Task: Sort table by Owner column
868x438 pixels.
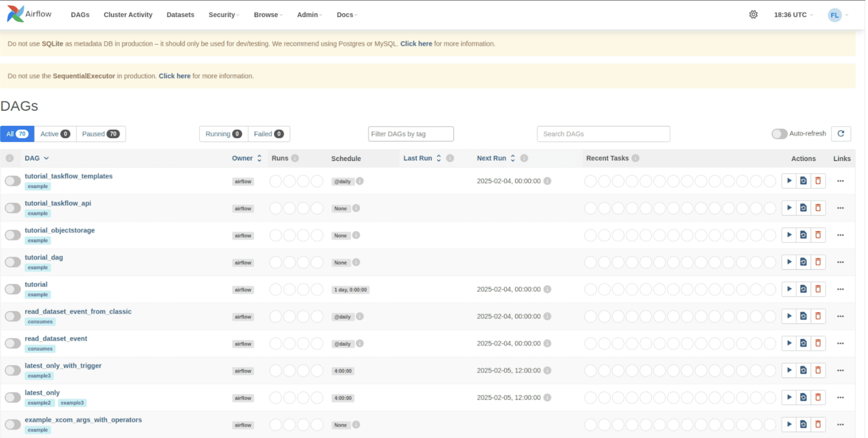Action: coord(247,158)
